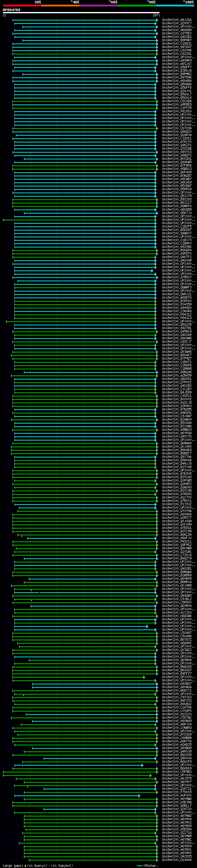Select the UniRef100_A1DIJ8 label
Viewport: 197px width, 868px height.
point(176,402)
